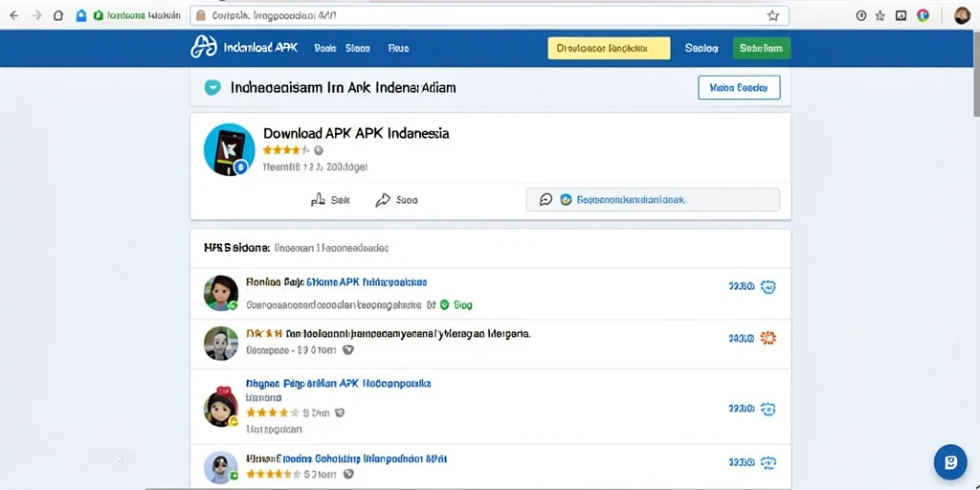Open the bookmarks star in browser toolbar
This screenshot has width=980, height=490.
pyautogui.click(x=880, y=15)
